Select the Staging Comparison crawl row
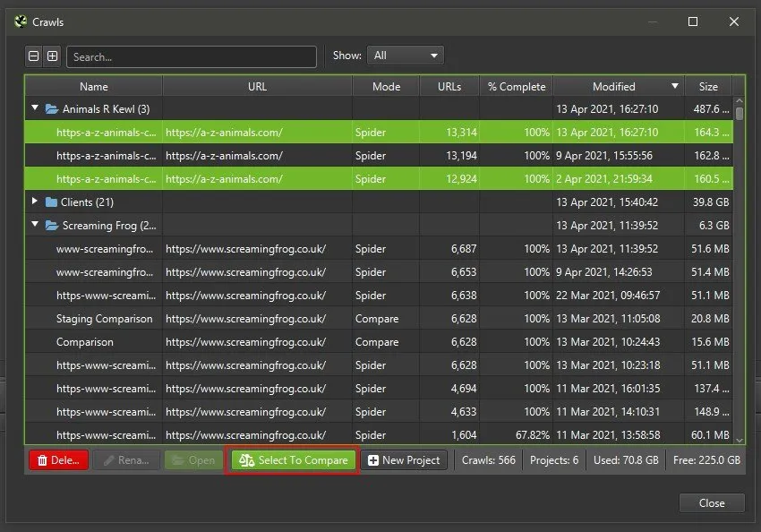Viewport: 761px width, 532px height. [x=104, y=319]
